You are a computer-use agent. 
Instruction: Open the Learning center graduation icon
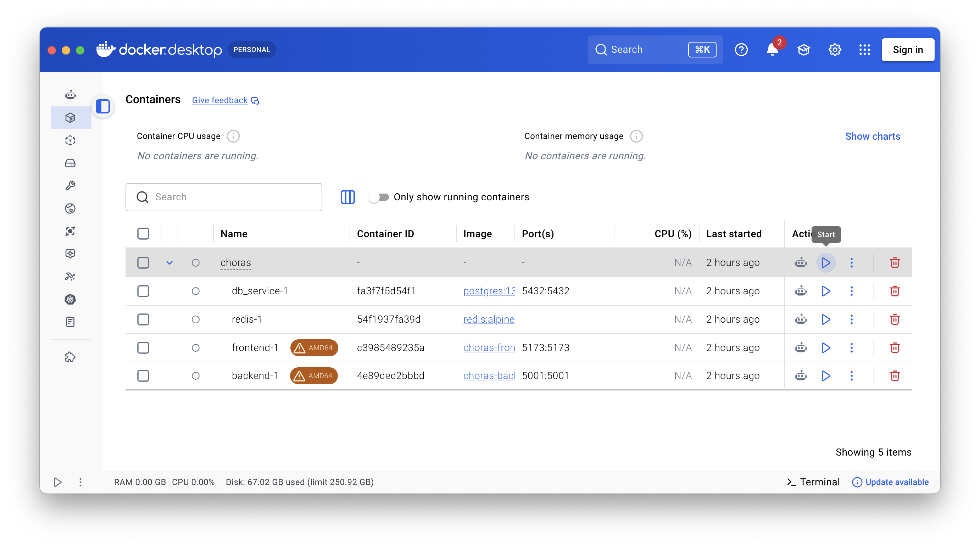tap(803, 50)
